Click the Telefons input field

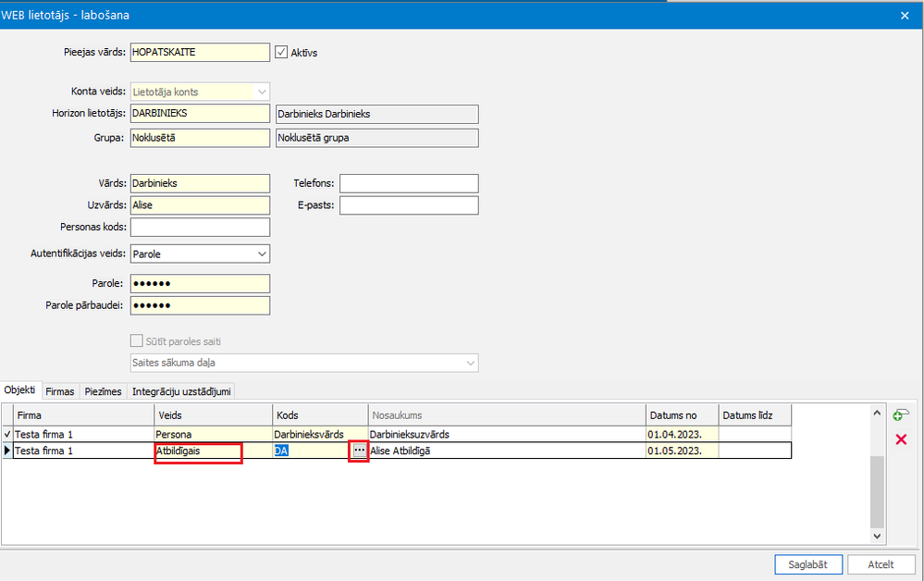click(x=409, y=183)
